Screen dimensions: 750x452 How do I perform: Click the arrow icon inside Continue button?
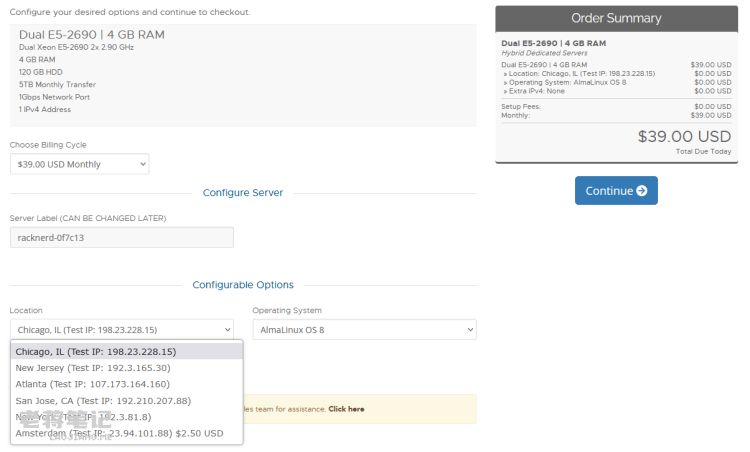pyautogui.click(x=641, y=191)
